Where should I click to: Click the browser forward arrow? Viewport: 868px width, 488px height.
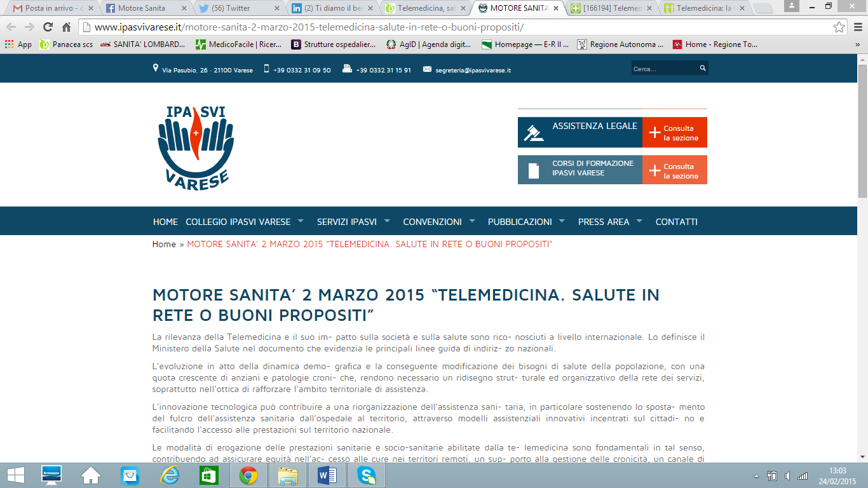pos(29,27)
